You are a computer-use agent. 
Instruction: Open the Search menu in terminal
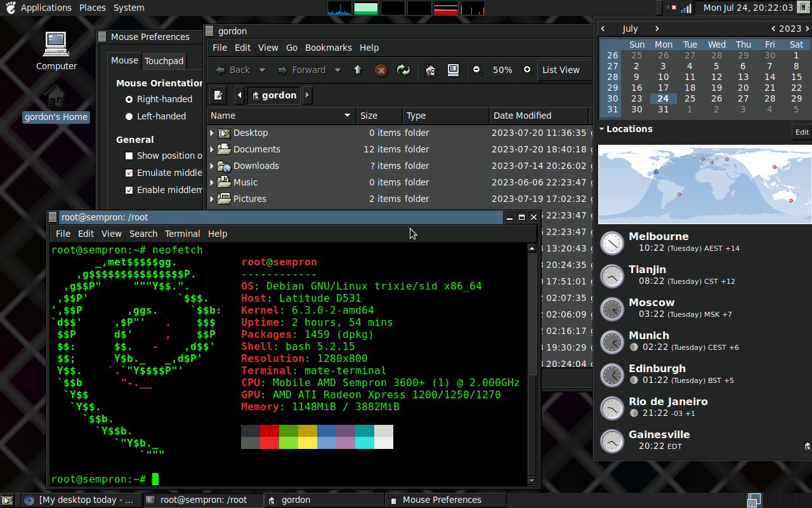pos(143,234)
